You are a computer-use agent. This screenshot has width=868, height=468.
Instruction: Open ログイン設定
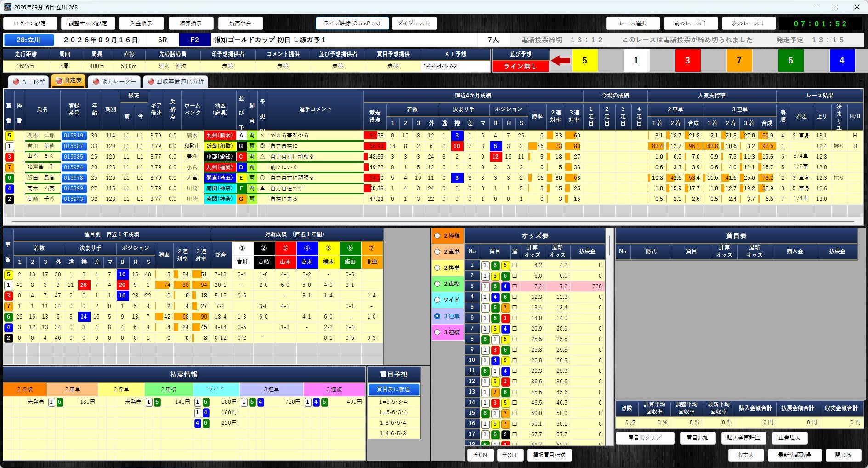coord(30,23)
